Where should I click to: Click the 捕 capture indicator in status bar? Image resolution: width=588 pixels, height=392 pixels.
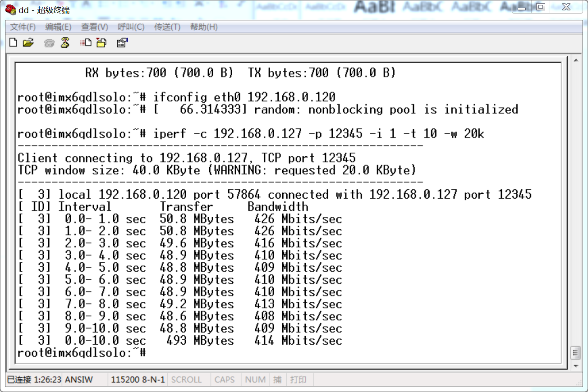(277, 379)
